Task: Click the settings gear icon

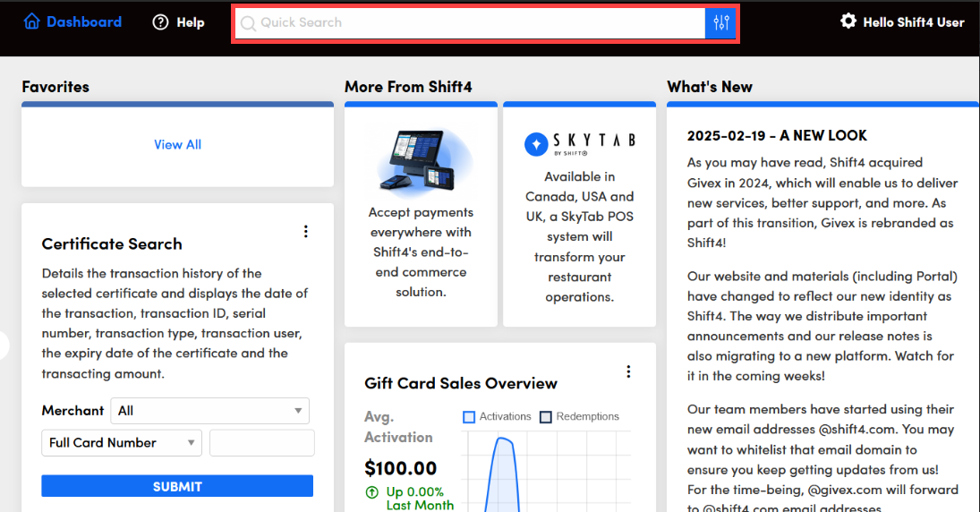Action: [848, 21]
